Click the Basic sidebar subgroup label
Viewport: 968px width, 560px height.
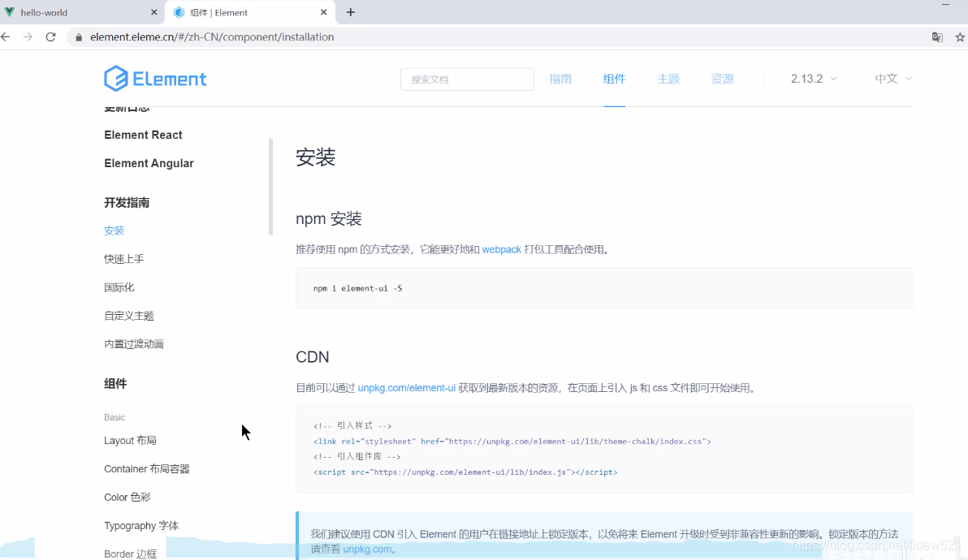115,417
